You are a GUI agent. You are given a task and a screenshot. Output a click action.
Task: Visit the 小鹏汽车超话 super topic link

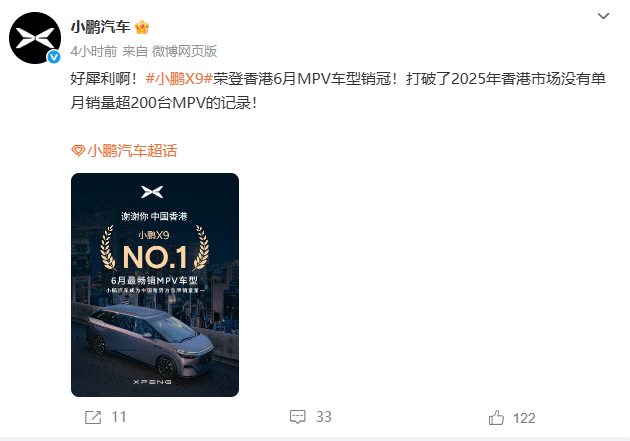click(x=132, y=151)
